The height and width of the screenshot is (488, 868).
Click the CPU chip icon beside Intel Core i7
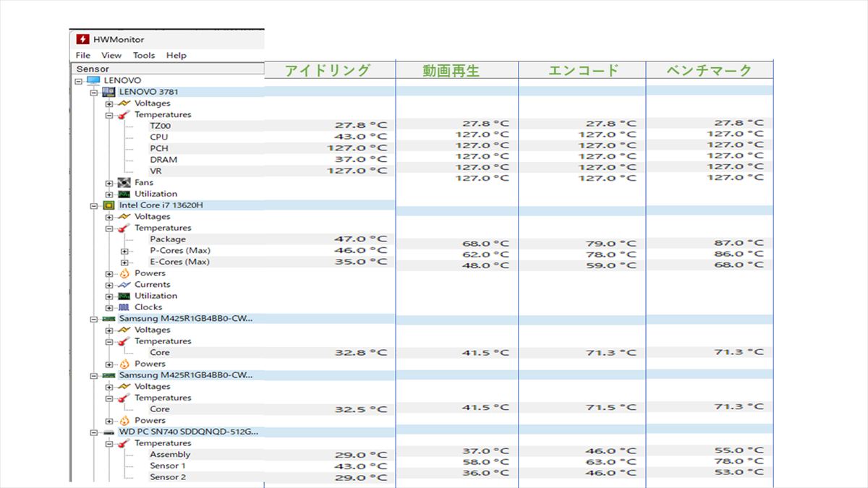coord(109,205)
